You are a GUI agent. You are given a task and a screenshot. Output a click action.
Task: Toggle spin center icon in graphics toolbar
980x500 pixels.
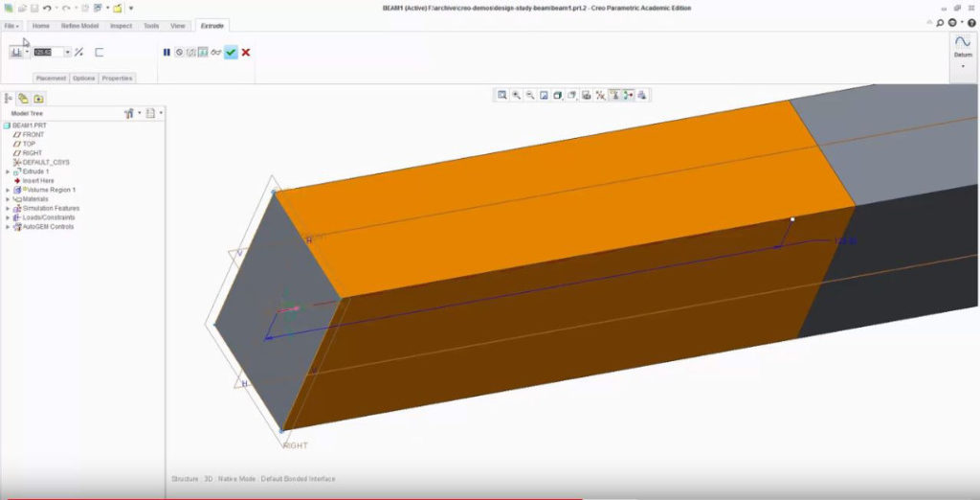click(x=628, y=95)
